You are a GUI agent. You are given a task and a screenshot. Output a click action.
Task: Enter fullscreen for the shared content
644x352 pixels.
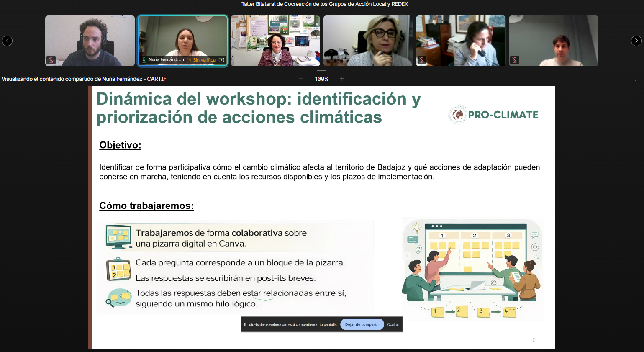[x=637, y=79]
